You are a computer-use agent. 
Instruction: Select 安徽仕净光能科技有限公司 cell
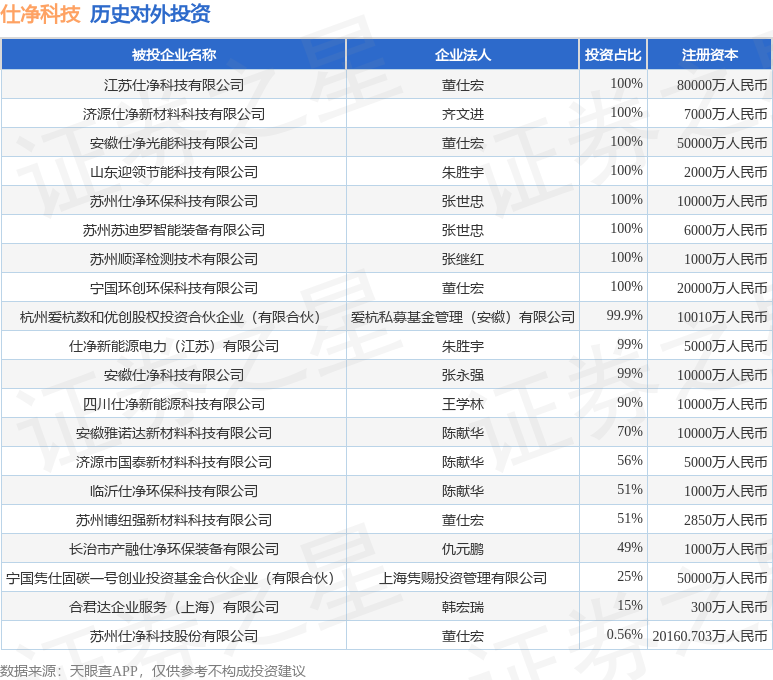point(174,143)
